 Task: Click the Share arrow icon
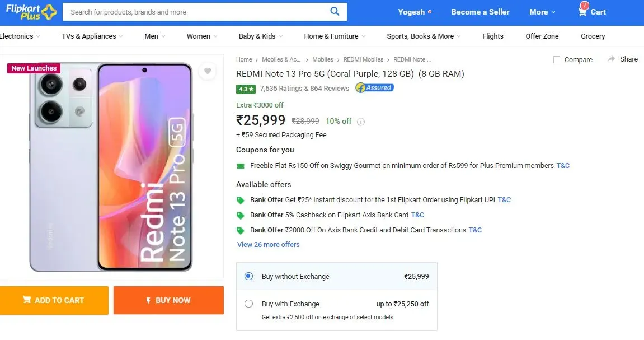click(x=612, y=59)
